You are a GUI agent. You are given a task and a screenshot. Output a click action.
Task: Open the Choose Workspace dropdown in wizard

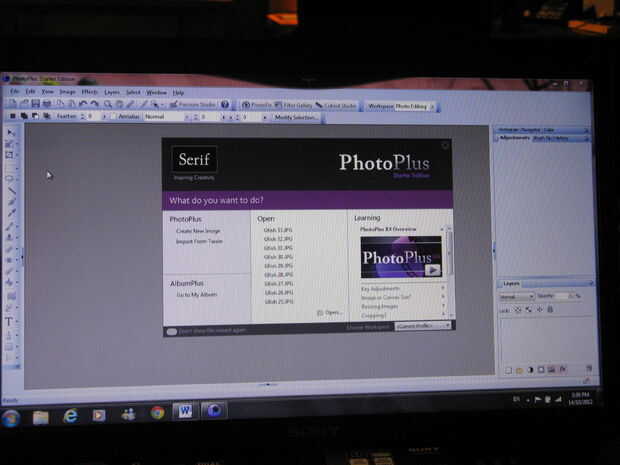(423, 326)
